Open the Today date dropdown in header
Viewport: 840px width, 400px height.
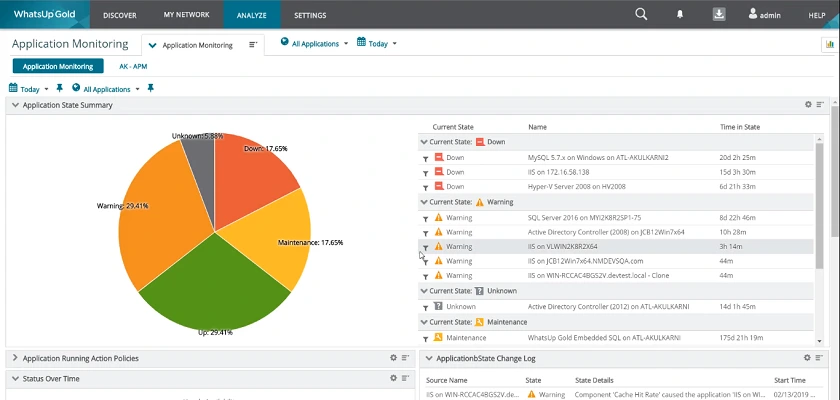377,43
